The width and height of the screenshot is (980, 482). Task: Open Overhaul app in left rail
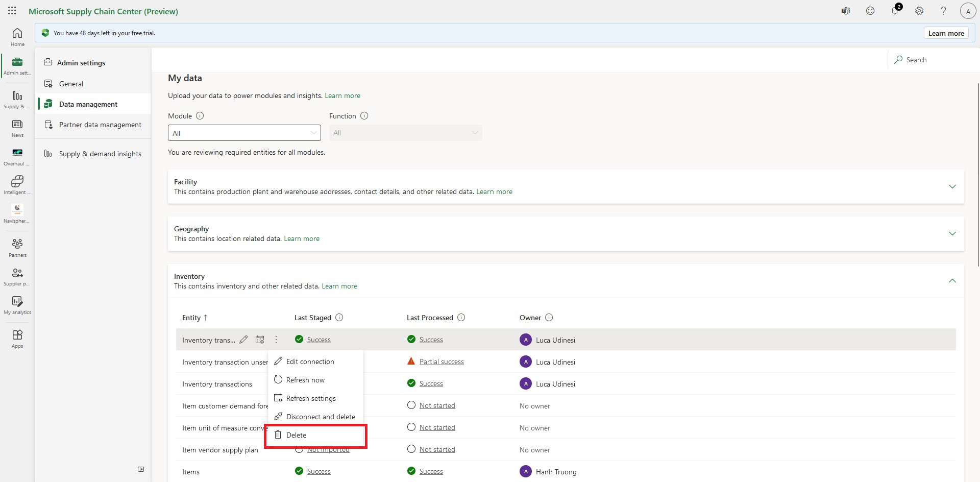tap(17, 157)
